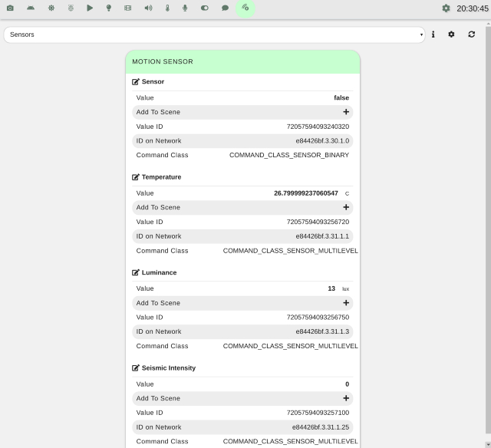Click the network info icon
Image resolution: width=491 pixels, height=448 pixels.
point(433,35)
